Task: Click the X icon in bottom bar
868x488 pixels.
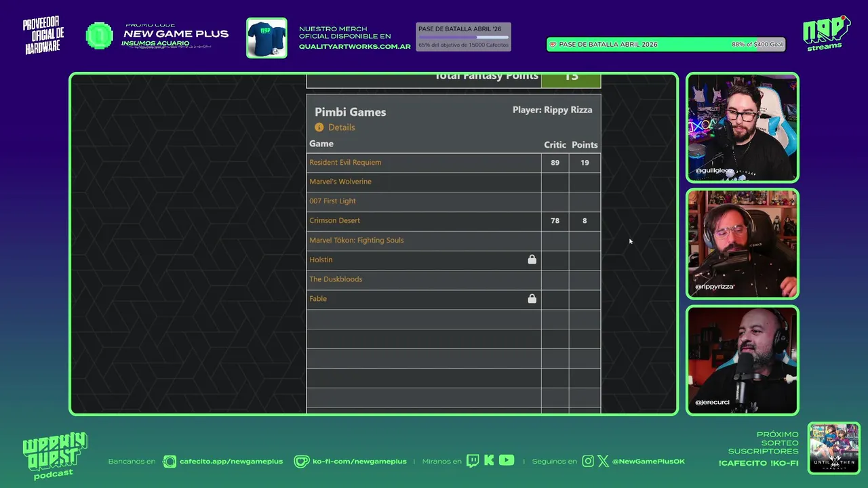Action: [604, 462]
